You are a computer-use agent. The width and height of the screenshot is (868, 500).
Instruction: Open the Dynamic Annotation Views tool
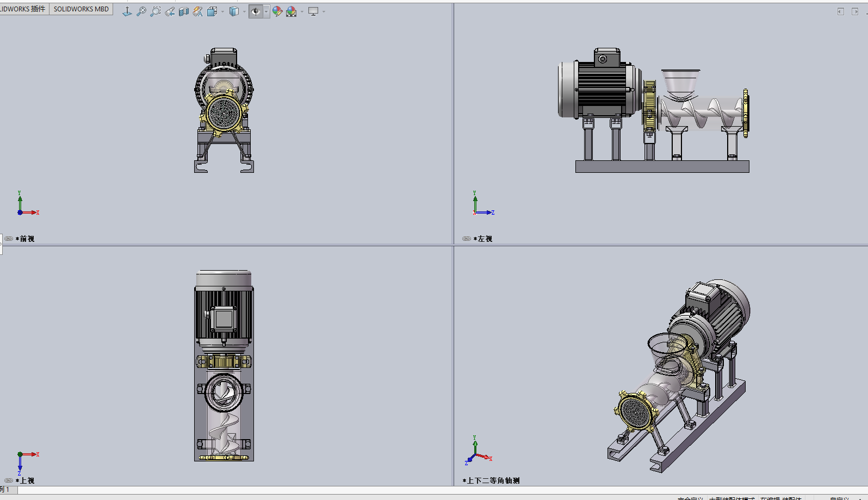(x=198, y=11)
